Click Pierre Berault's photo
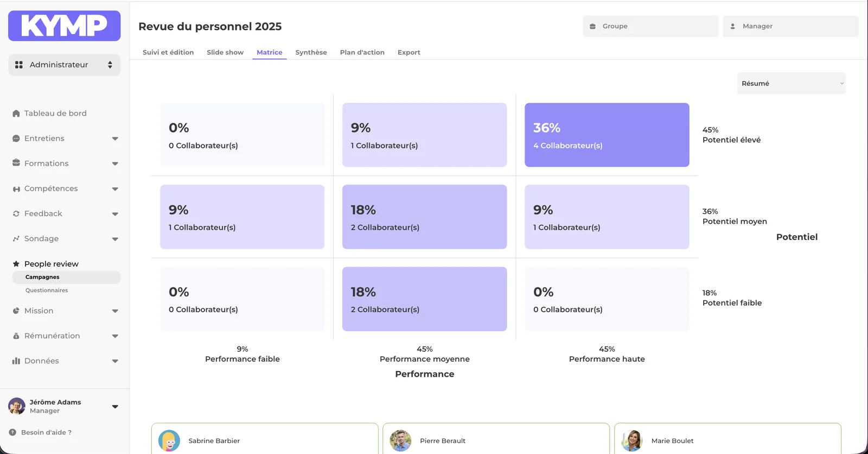Image resolution: width=868 pixels, height=454 pixels. pos(400,441)
